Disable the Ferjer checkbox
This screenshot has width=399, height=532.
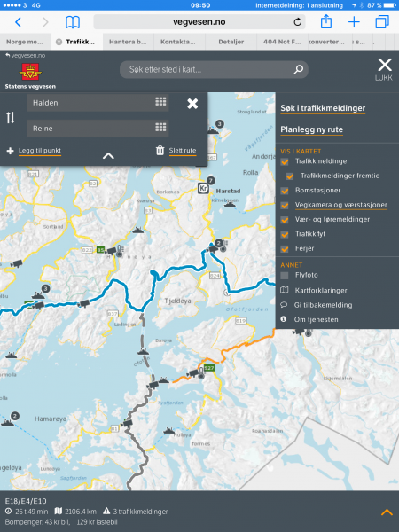285,249
